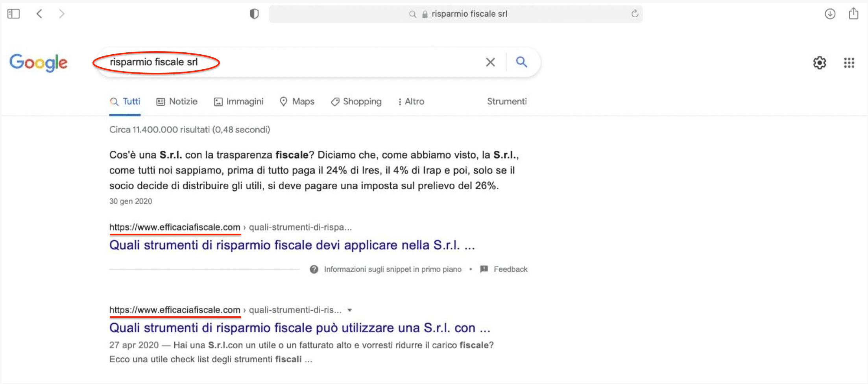Expand the second result's URL dropdown arrow
The height and width of the screenshot is (384, 868).
[x=349, y=310]
